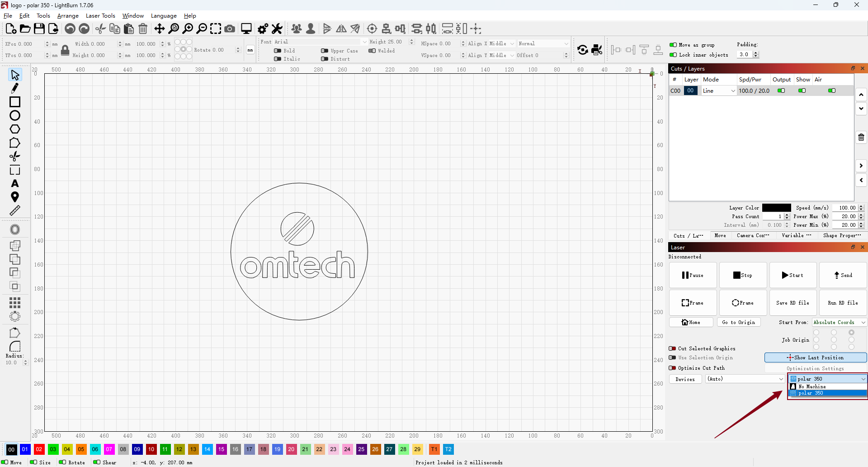Open the (Auto) port dropdown
868x467 pixels.
[x=745, y=379]
